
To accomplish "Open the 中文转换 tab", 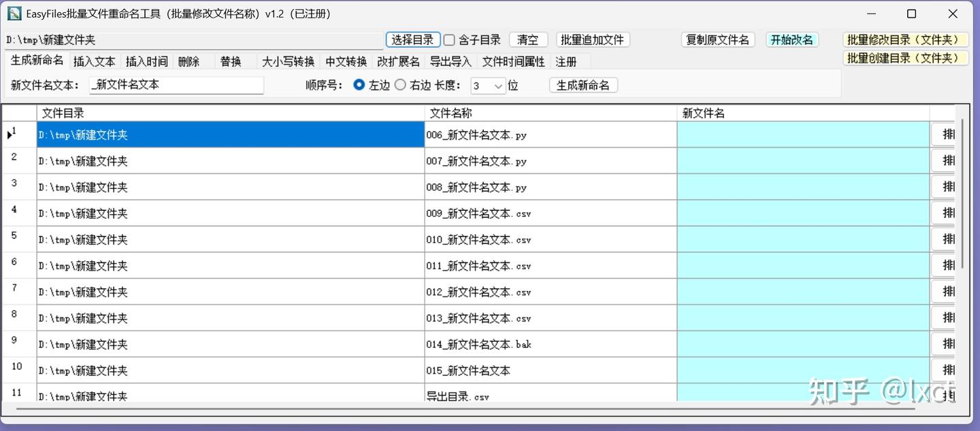I will (x=348, y=61).
